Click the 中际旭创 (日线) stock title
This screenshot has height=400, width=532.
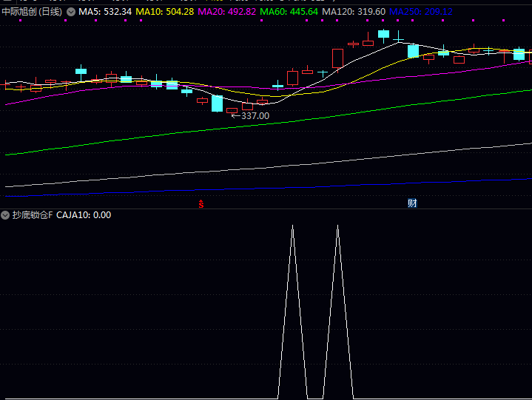point(32,12)
